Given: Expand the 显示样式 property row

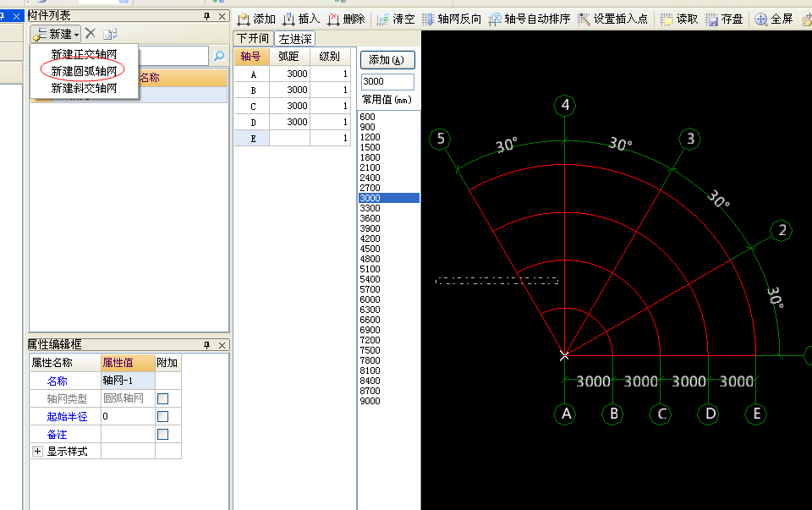Looking at the screenshot, I should [x=38, y=451].
